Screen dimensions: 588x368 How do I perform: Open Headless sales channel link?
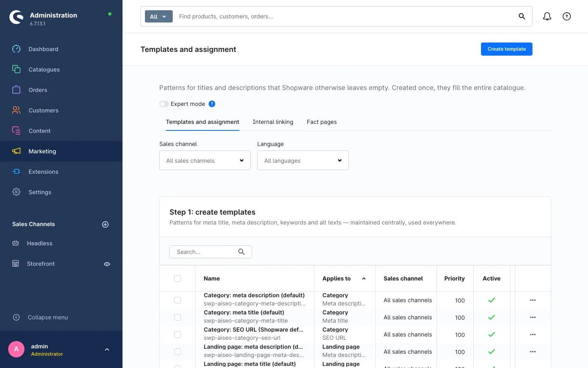[40, 243]
